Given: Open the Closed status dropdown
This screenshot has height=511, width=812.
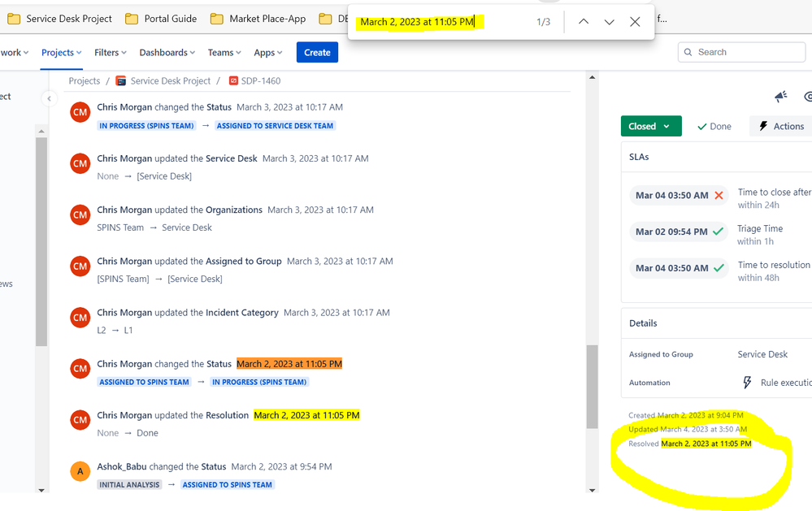Looking at the screenshot, I should 651,126.
